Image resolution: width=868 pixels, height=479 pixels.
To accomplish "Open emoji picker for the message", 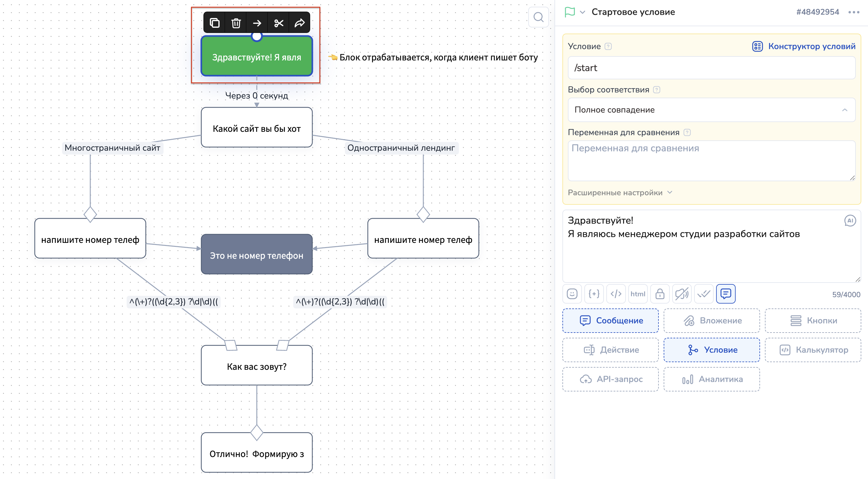I will tap(572, 294).
